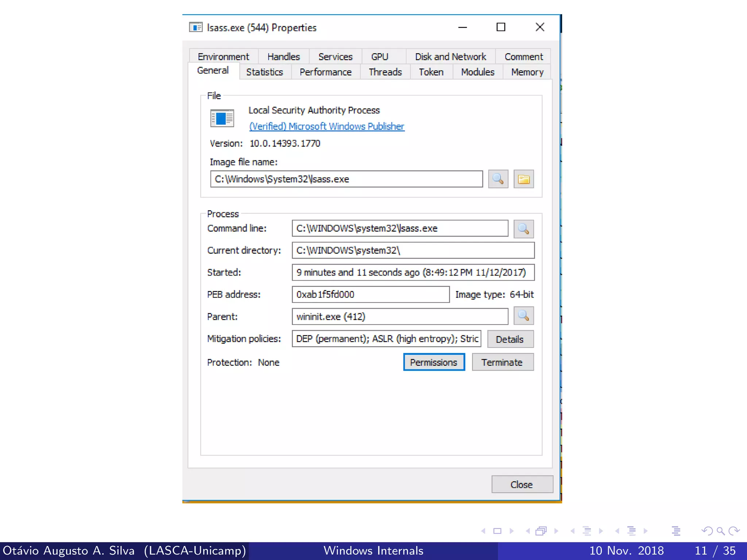Open the Permissions button

pos(434,362)
